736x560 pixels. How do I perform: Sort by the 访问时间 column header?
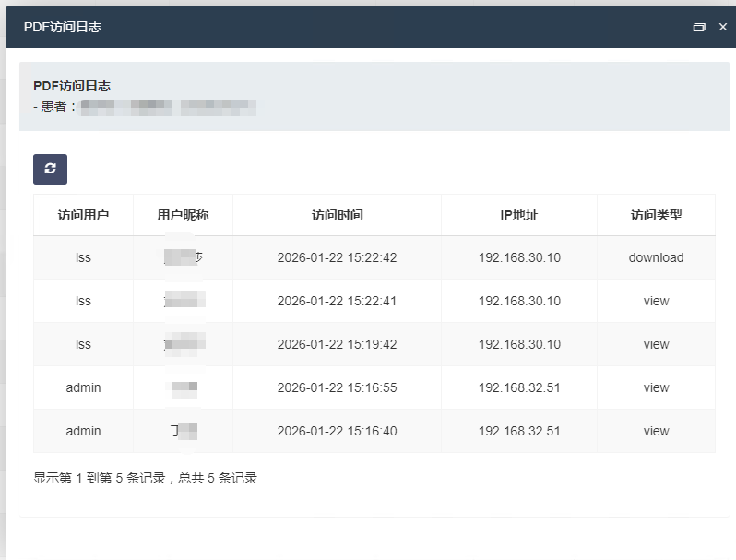click(337, 215)
